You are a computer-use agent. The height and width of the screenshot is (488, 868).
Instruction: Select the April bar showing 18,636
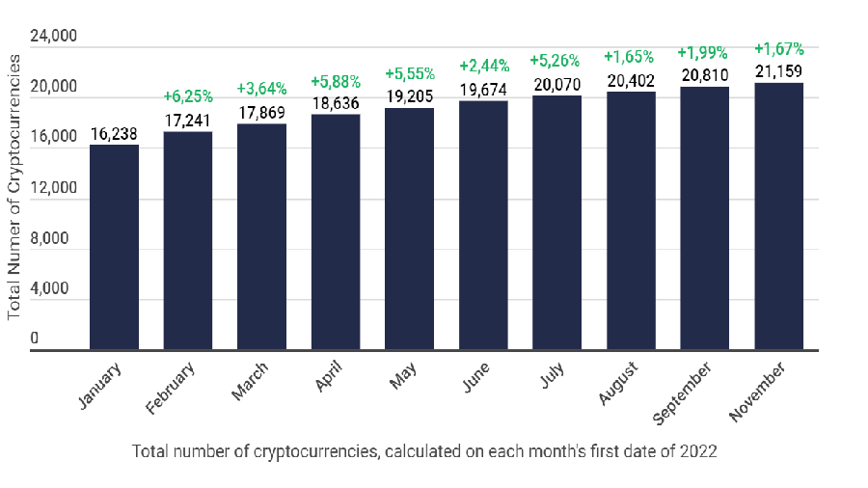[x=336, y=231]
